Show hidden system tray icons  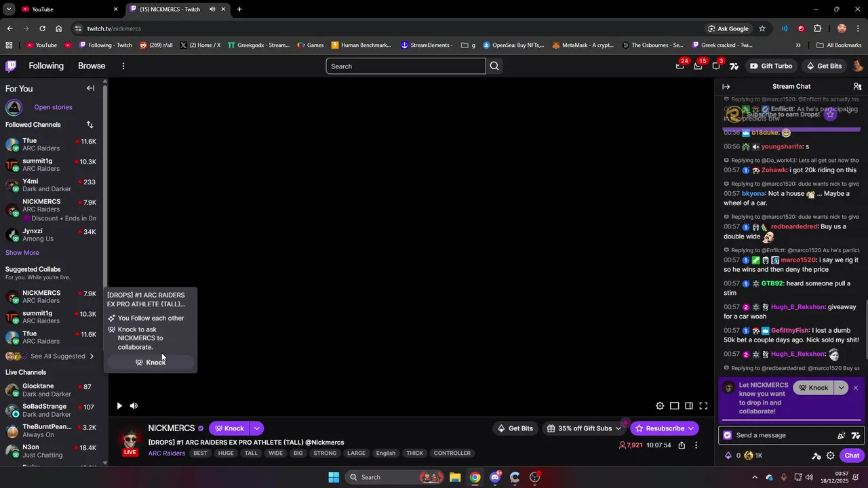[x=755, y=477]
